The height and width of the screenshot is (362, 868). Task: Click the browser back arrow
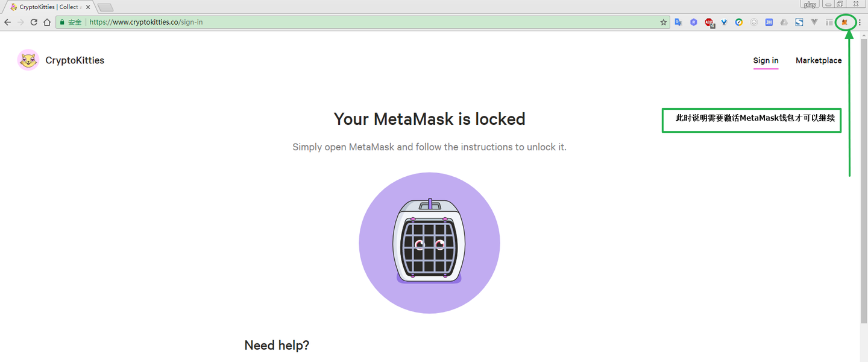pyautogui.click(x=7, y=22)
